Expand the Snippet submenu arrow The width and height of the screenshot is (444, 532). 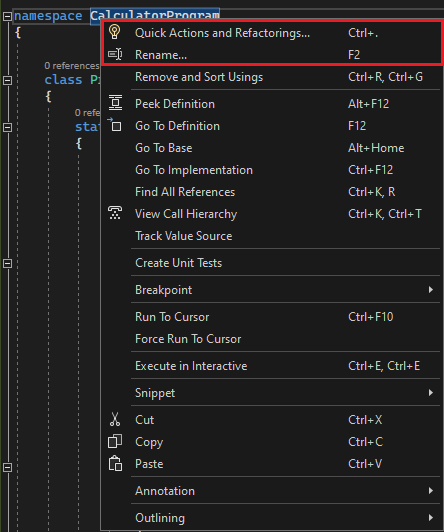pos(431,393)
